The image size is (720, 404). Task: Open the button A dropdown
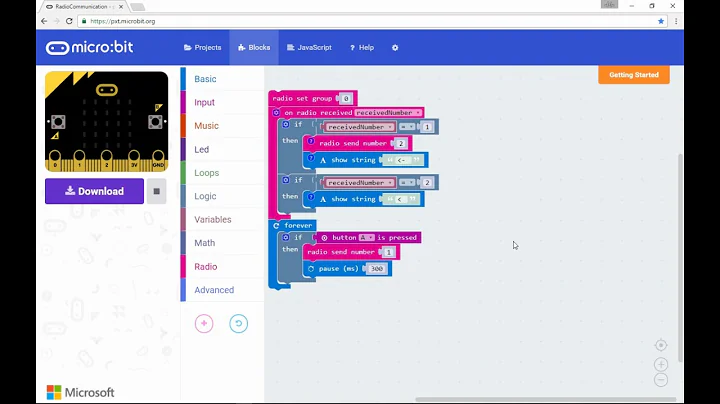pyautogui.click(x=366, y=237)
